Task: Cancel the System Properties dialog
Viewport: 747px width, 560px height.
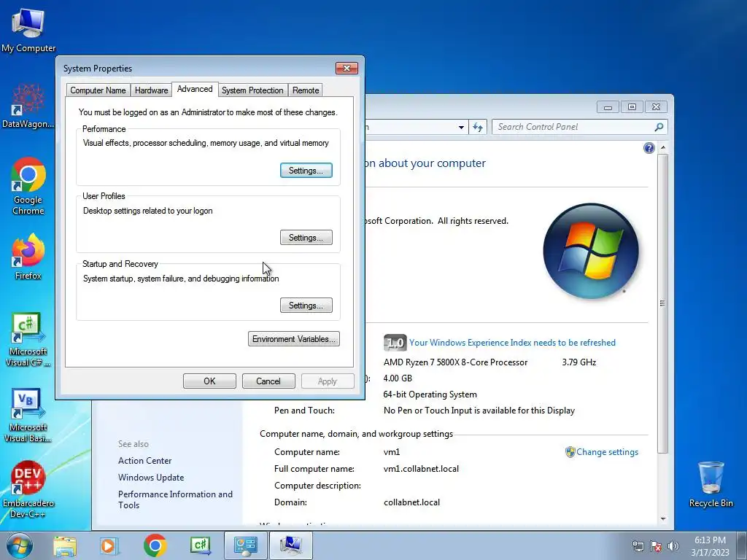Action: [x=268, y=381]
